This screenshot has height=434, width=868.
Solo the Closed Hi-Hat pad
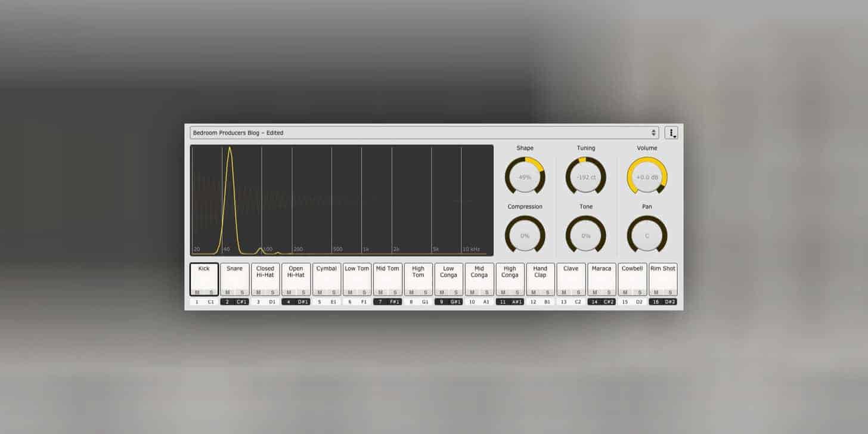272,292
